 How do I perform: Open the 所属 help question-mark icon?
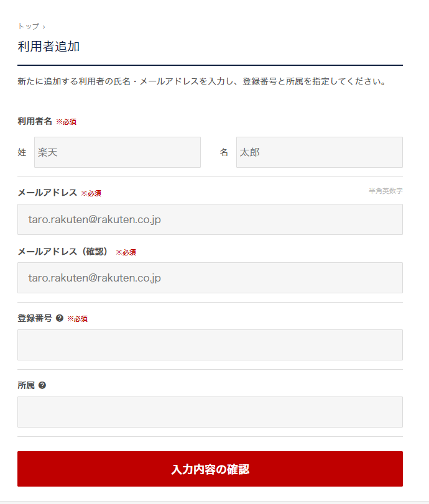[42, 385]
